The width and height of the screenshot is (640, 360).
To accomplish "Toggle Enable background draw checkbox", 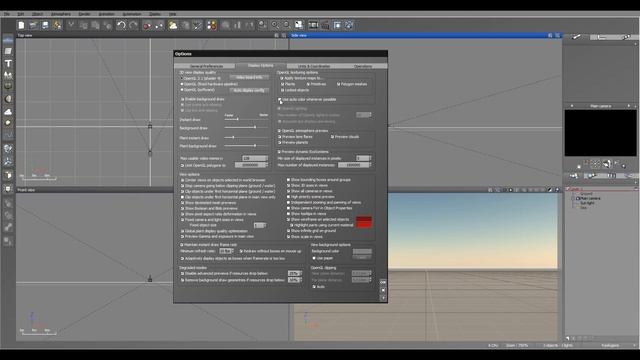I will pos(182,99).
